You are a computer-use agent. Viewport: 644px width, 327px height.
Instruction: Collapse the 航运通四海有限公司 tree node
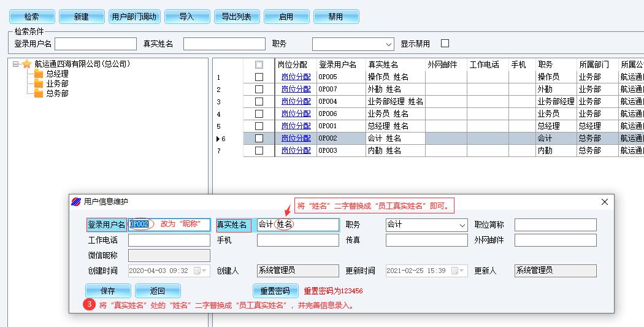pyautogui.click(x=16, y=64)
